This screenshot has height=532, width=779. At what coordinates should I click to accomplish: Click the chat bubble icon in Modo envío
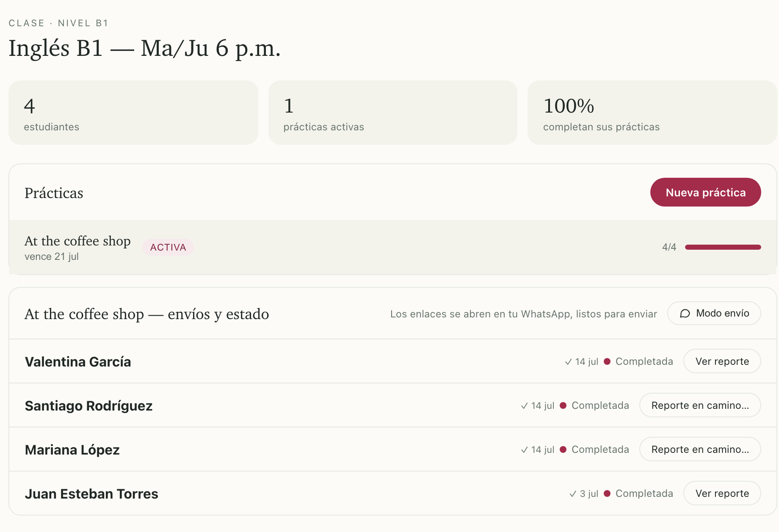685,314
